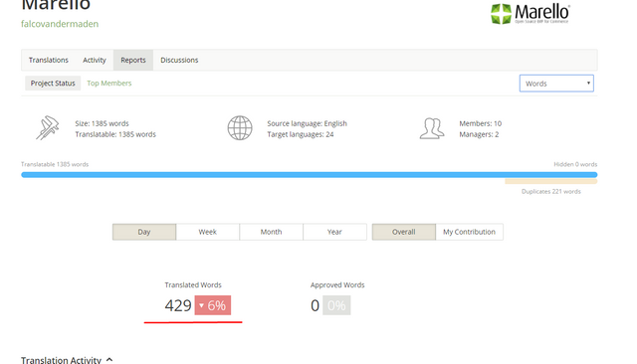
Task: Select the Reports tab
Action: click(133, 60)
